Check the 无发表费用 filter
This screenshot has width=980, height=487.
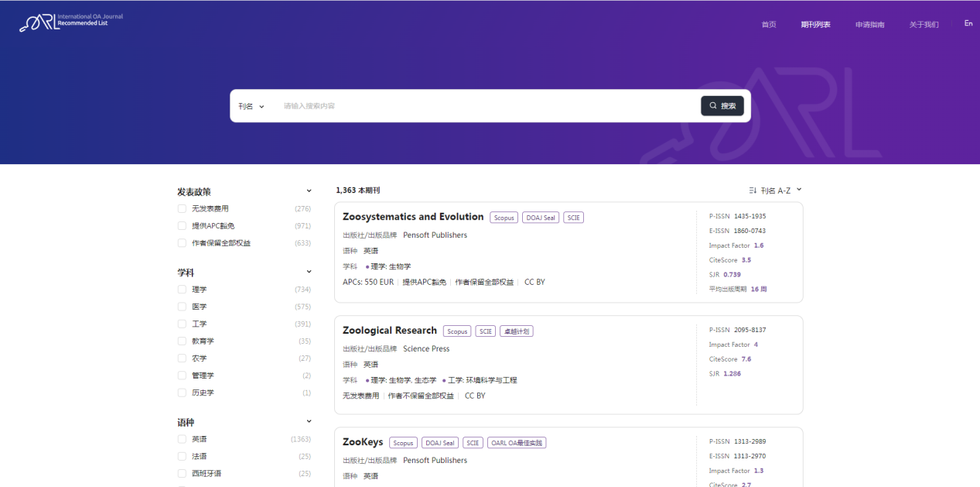(183, 209)
